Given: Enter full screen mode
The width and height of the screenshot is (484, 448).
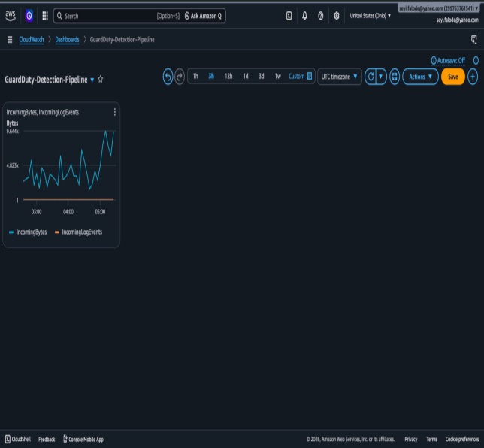Looking at the screenshot, I should click(395, 77).
